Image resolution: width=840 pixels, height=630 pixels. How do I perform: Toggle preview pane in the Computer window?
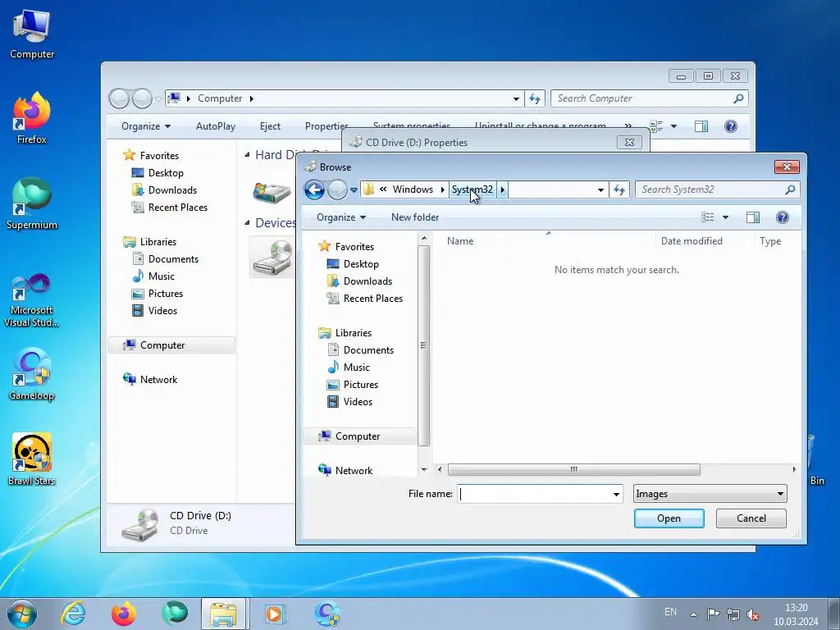coord(701,126)
